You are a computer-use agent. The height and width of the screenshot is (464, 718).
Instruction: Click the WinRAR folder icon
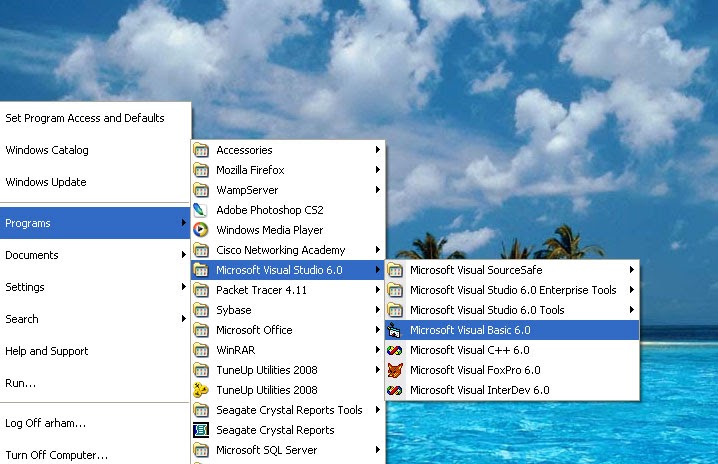coord(201,350)
